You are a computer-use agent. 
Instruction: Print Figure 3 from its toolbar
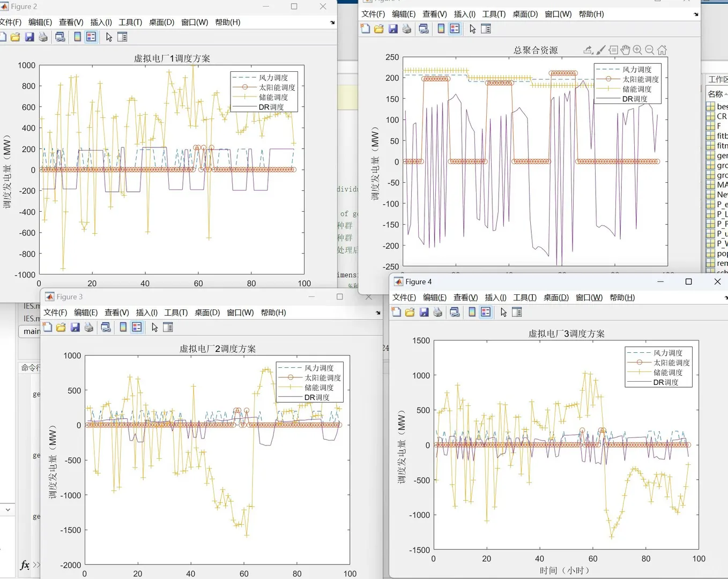(x=89, y=328)
